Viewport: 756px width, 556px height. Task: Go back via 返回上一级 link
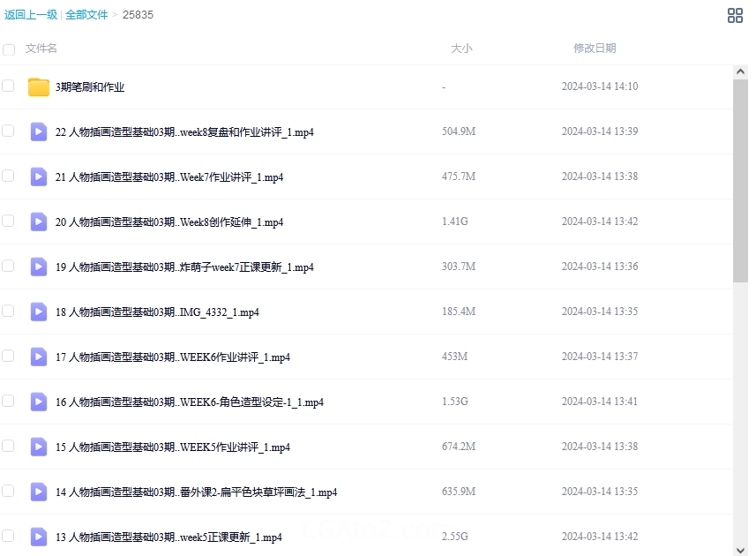click(x=31, y=15)
